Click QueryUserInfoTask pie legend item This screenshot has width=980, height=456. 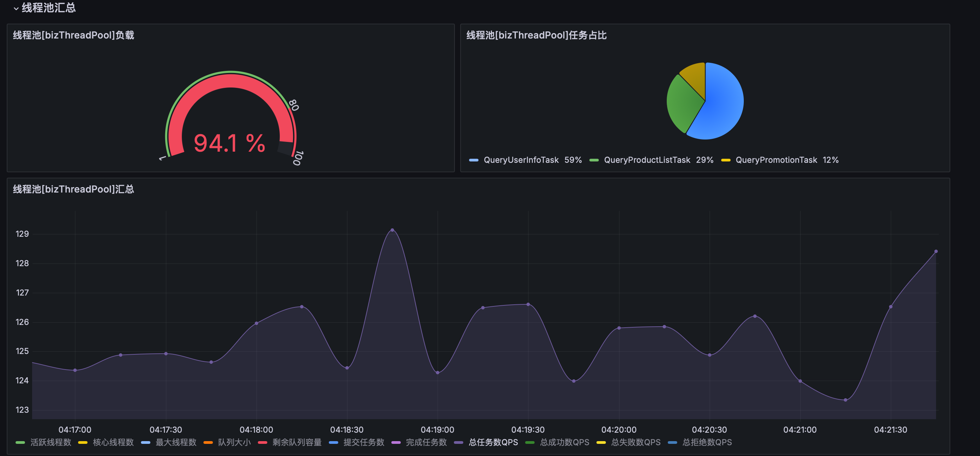[521, 160]
